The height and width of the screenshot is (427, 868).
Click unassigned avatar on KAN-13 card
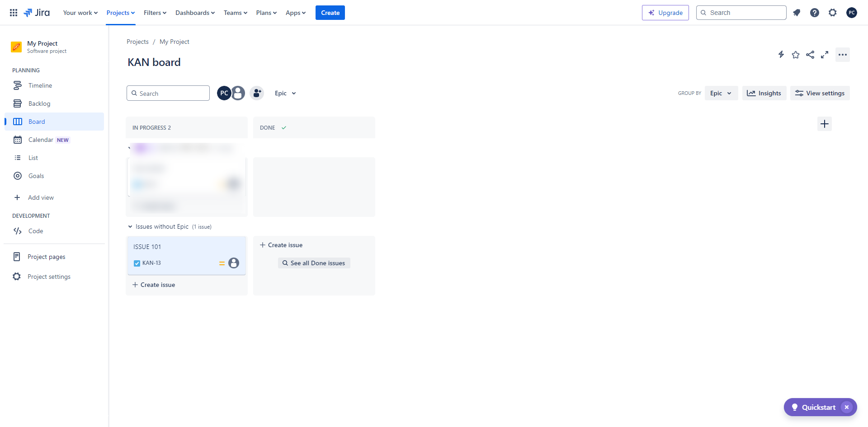[234, 263]
